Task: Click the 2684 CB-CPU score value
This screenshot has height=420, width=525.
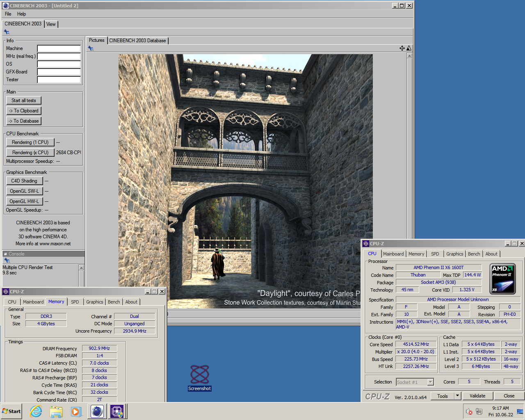Action: pyautogui.click(x=68, y=153)
